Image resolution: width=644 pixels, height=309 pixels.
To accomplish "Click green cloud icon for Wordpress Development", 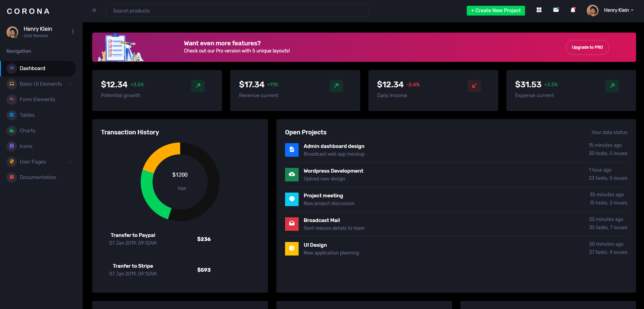I will click(292, 175).
